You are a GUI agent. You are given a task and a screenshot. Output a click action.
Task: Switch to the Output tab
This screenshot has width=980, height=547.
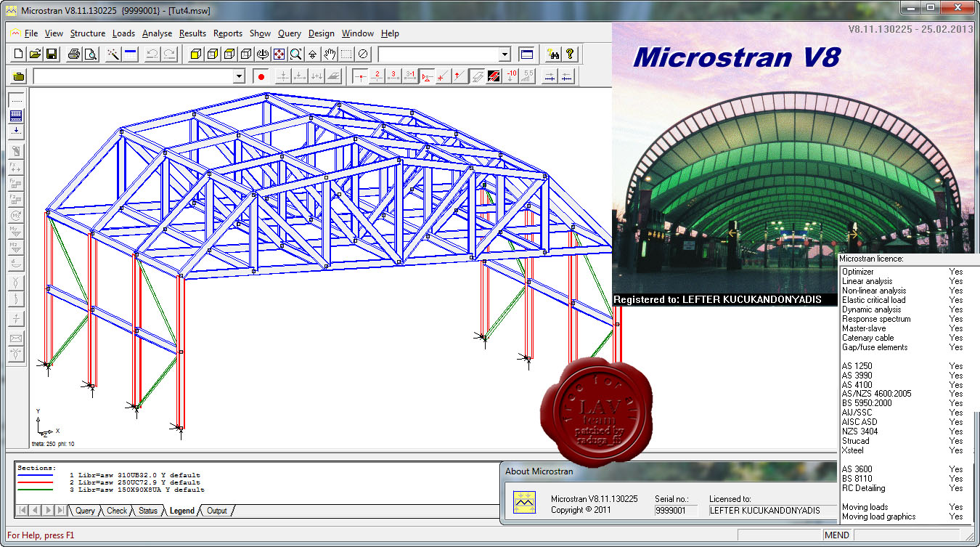point(217,511)
